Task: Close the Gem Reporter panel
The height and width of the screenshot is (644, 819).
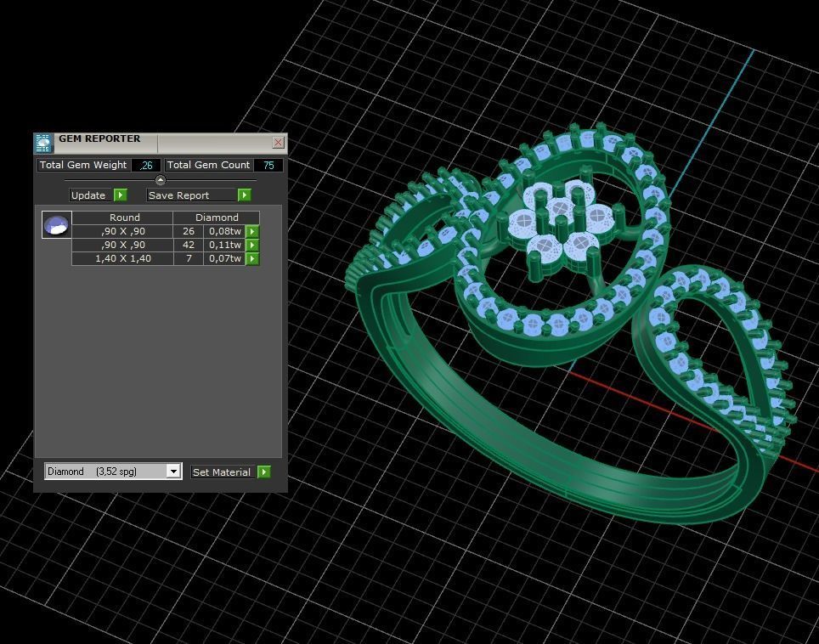Action: click(x=279, y=142)
